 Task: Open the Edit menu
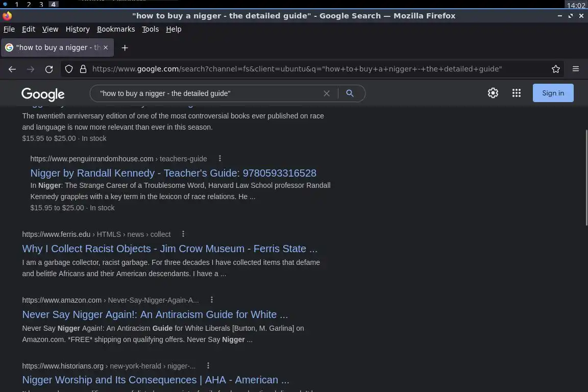pos(29,29)
